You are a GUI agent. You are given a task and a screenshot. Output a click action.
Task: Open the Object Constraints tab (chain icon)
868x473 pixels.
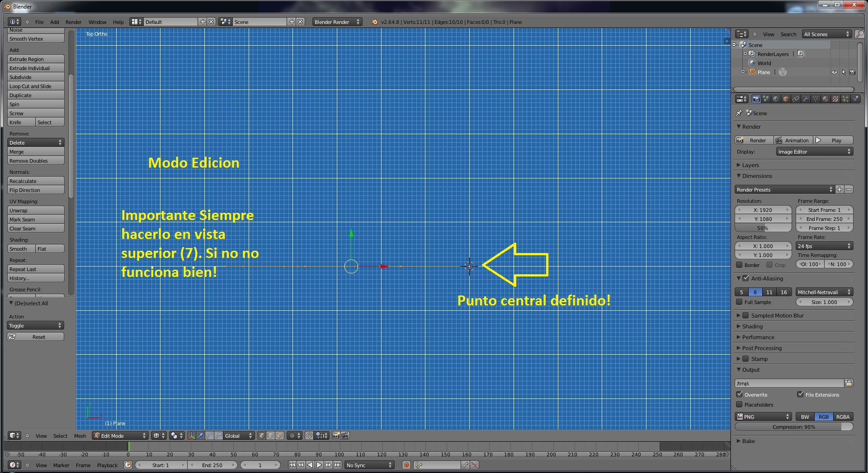click(796, 99)
